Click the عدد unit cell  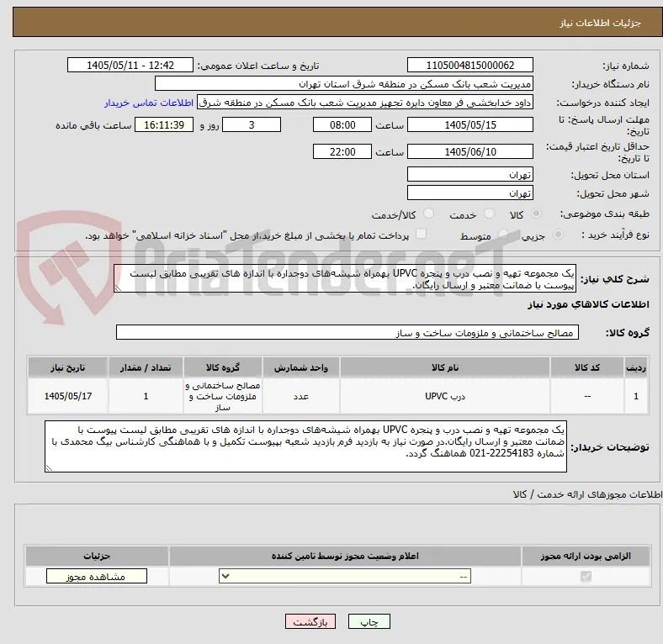301,396
